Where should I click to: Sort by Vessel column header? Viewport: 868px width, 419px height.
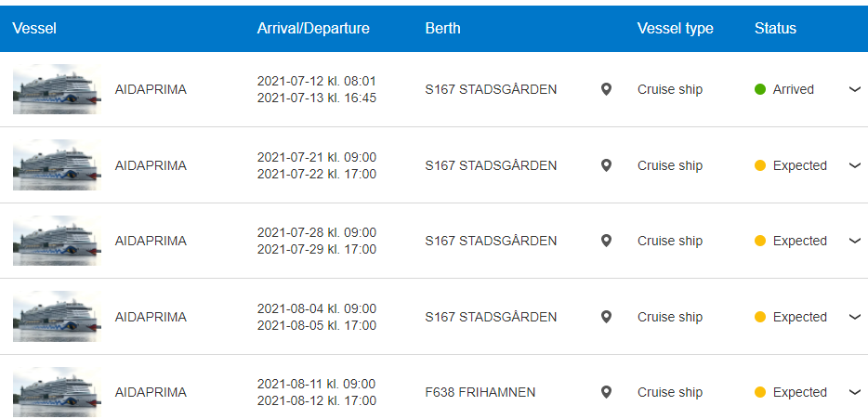pyautogui.click(x=34, y=28)
